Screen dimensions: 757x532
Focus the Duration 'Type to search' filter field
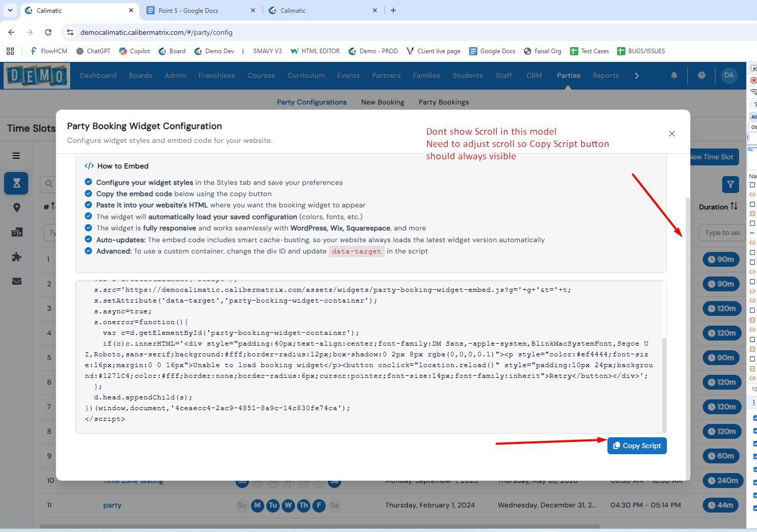[x=722, y=233]
